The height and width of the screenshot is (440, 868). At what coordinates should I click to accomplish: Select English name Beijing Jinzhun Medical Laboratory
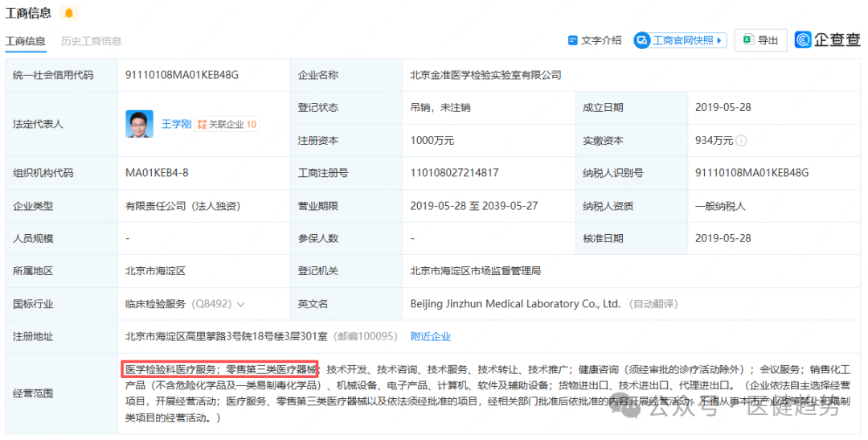tap(515, 304)
